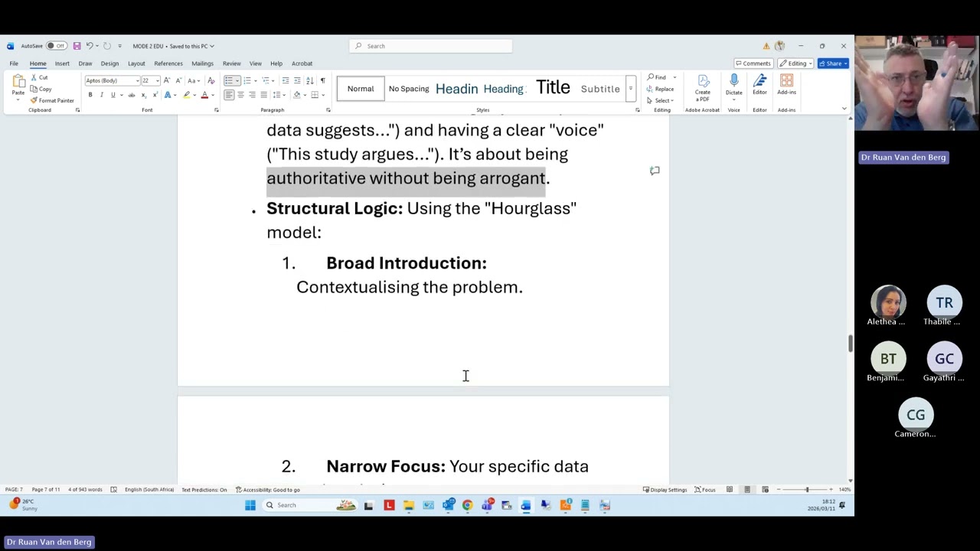Viewport: 980px width, 551px height.
Task: Increase font size with grow icon
Action: point(167,80)
